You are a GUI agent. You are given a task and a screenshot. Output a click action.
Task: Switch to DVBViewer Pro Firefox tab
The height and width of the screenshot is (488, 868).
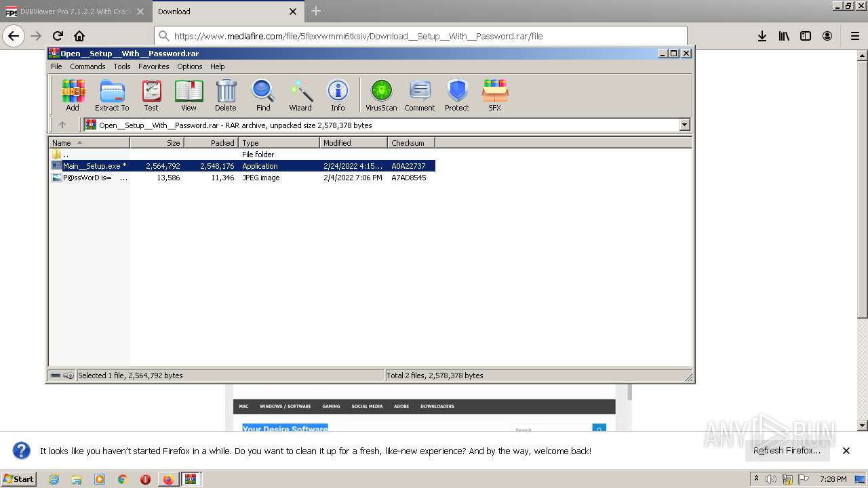pos(75,12)
